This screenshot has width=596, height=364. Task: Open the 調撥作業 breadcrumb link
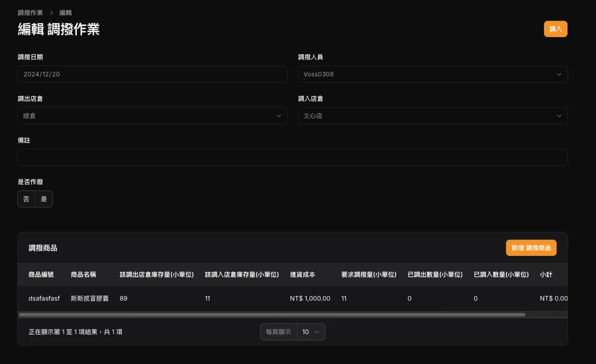30,12
